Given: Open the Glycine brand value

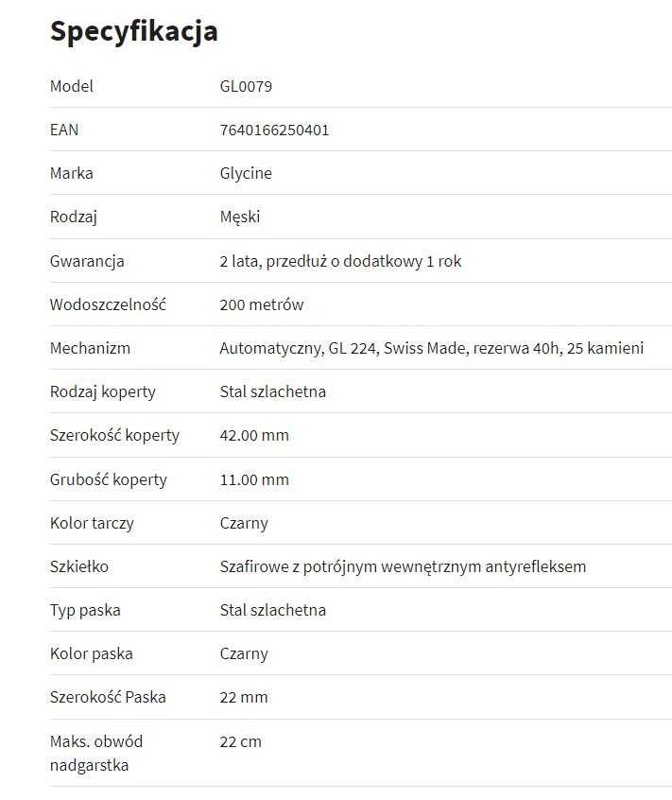Looking at the screenshot, I should coord(246,173).
